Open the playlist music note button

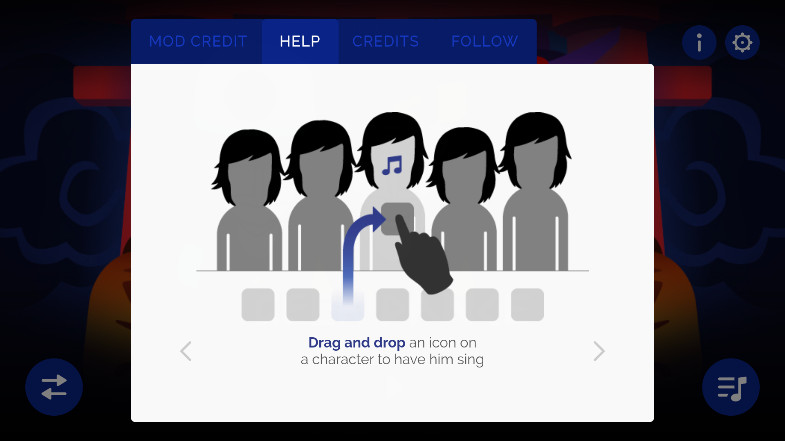730,387
